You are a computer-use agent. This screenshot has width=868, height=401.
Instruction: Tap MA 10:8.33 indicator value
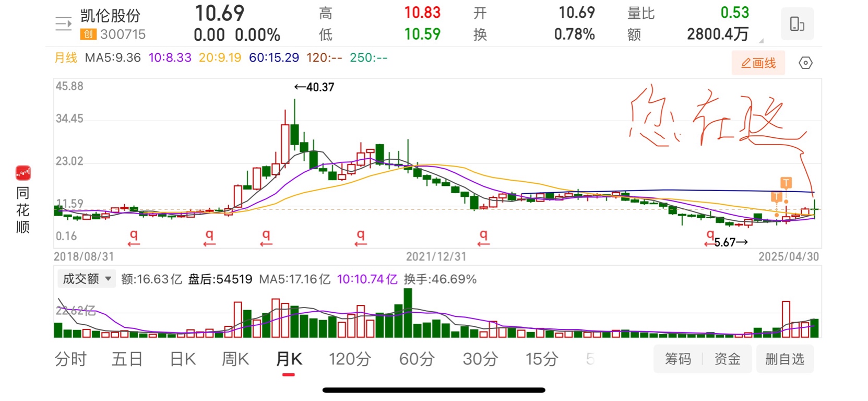(170, 57)
